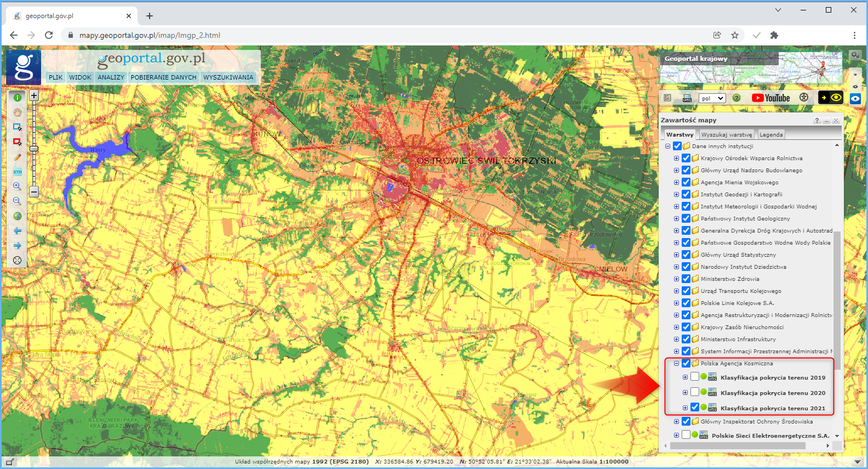Click the XYH coordinates tool

pyautogui.click(x=18, y=172)
